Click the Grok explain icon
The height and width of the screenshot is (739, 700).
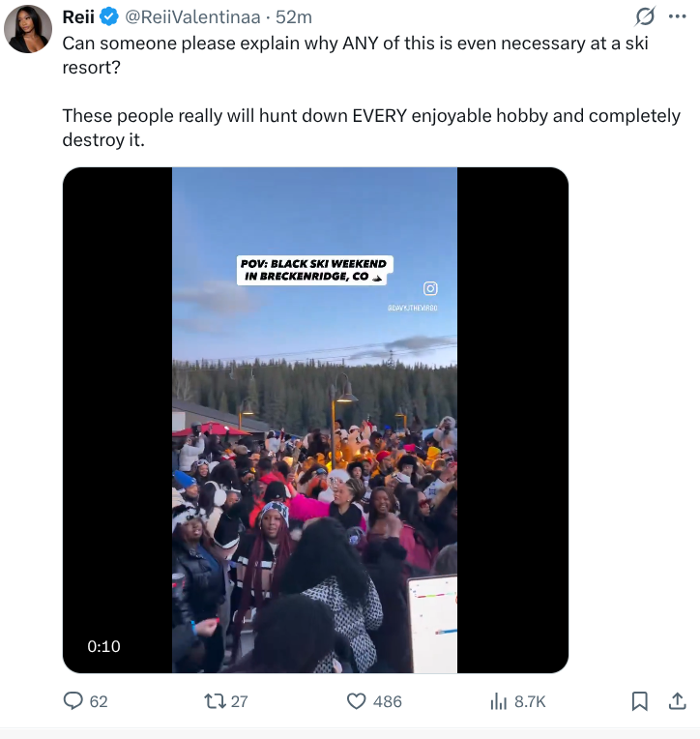pyautogui.click(x=645, y=16)
